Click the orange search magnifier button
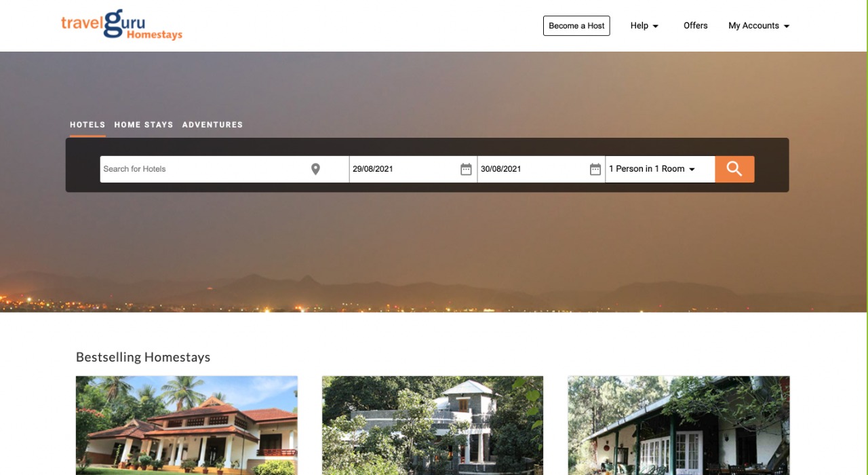 [x=734, y=169]
